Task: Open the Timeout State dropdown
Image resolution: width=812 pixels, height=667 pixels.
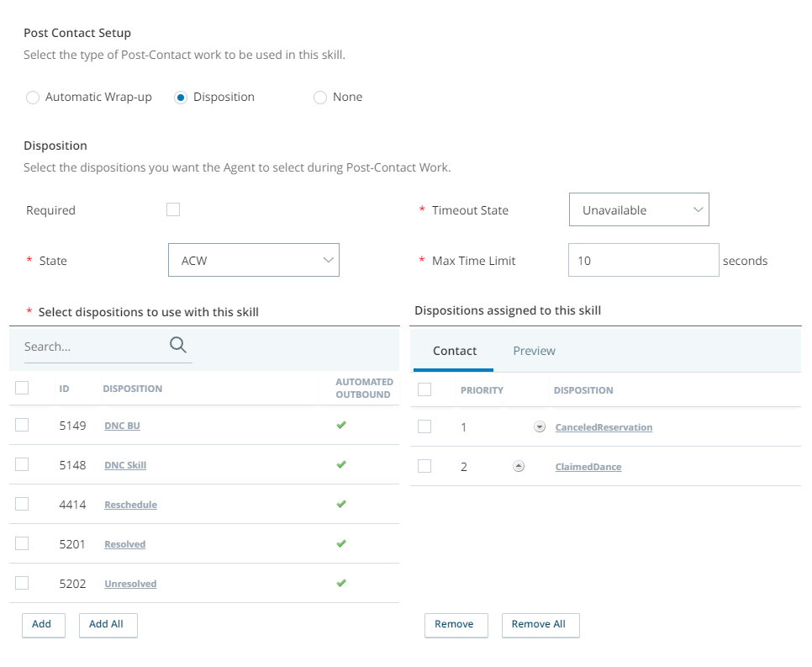Action: coord(639,209)
